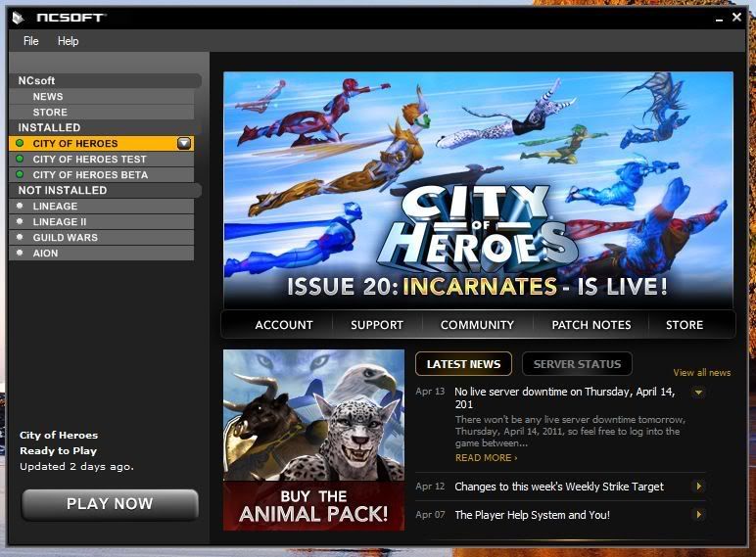756x557 pixels.
Task: Select City of Heroes Beta in Installed list
Action: click(x=101, y=174)
